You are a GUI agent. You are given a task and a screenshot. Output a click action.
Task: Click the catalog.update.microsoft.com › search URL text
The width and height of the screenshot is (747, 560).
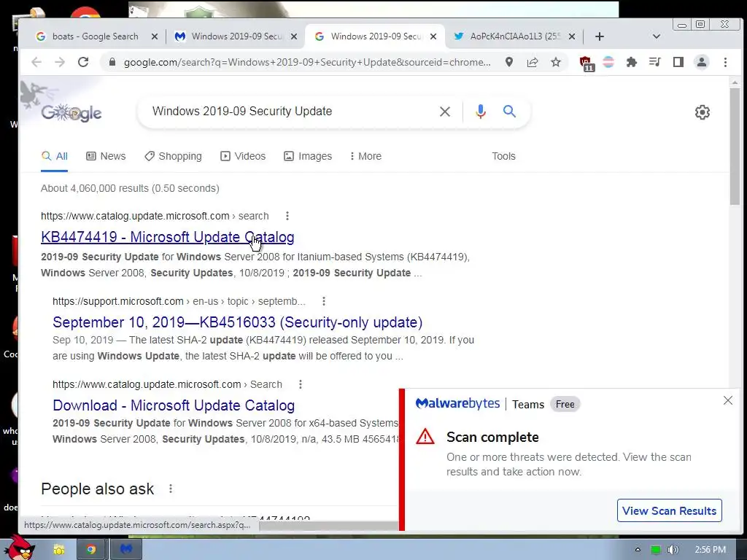[x=155, y=216]
